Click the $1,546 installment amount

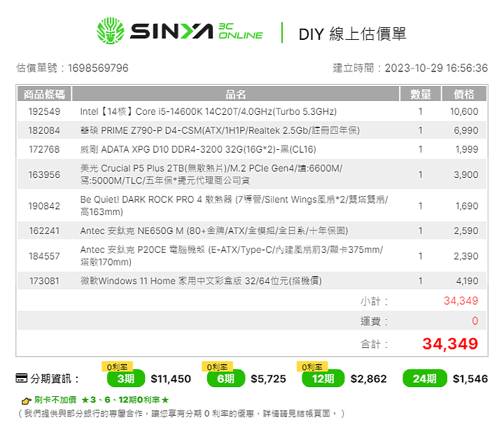tap(470, 379)
